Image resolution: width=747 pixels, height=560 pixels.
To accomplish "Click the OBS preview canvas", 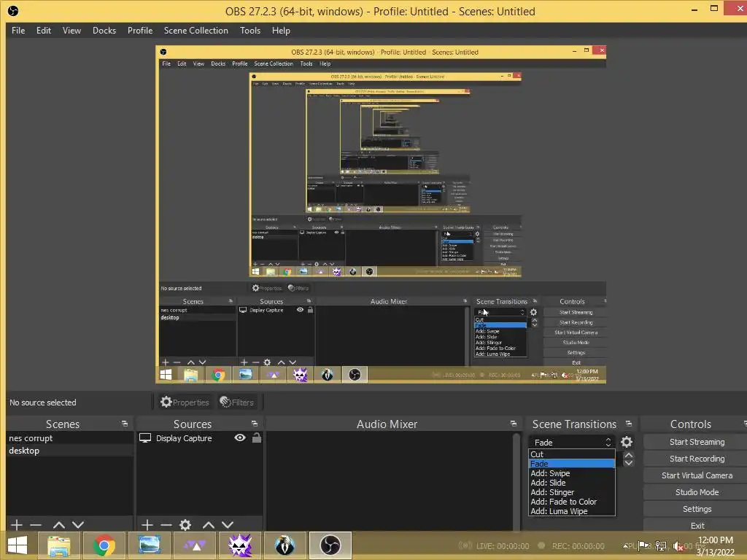I will point(381,214).
